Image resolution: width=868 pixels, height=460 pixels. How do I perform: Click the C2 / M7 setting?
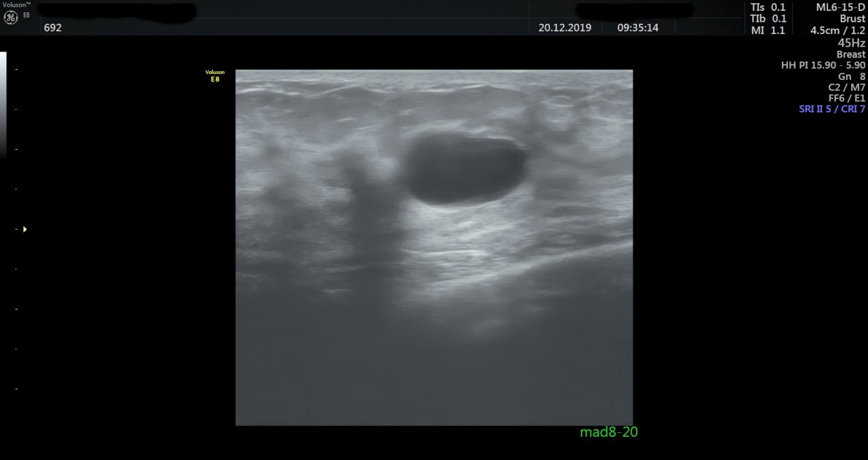847,87
